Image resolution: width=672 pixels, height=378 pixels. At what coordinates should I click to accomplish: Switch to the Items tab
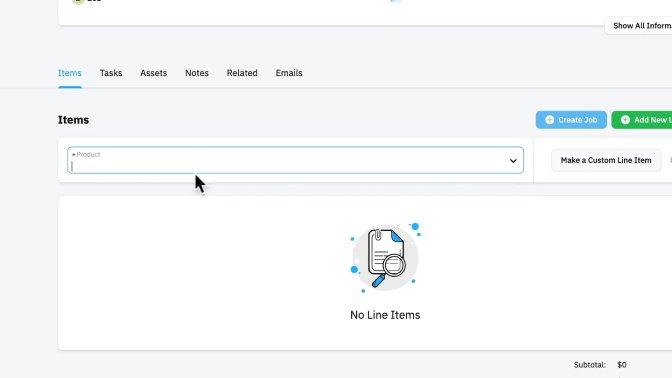click(x=70, y=73)
